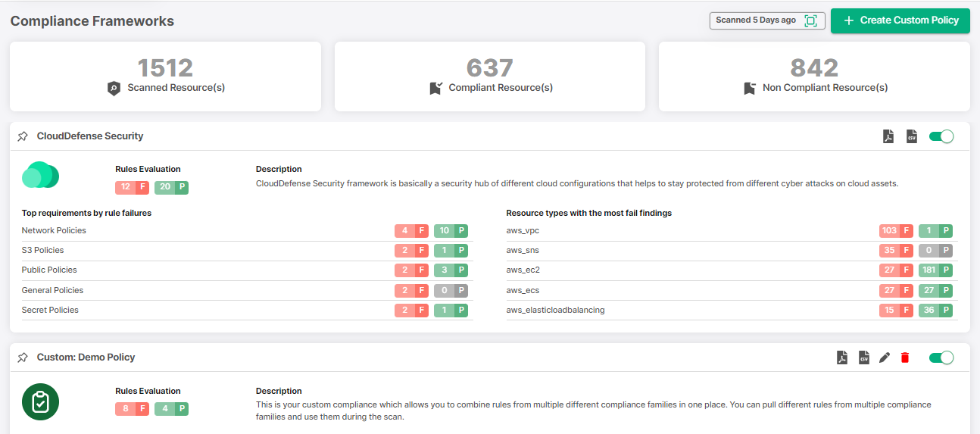This screenshot has height=434, width=980.
Task: Click the Scanned Resource(s) shield icon
Action: coord(114,88)
